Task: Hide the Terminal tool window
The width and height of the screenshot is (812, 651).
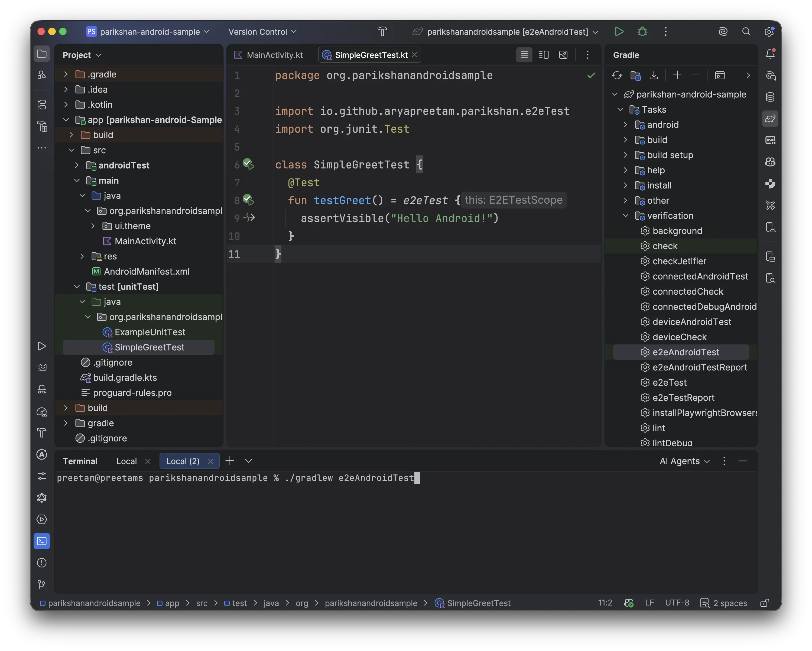Action: click(742, 461)
